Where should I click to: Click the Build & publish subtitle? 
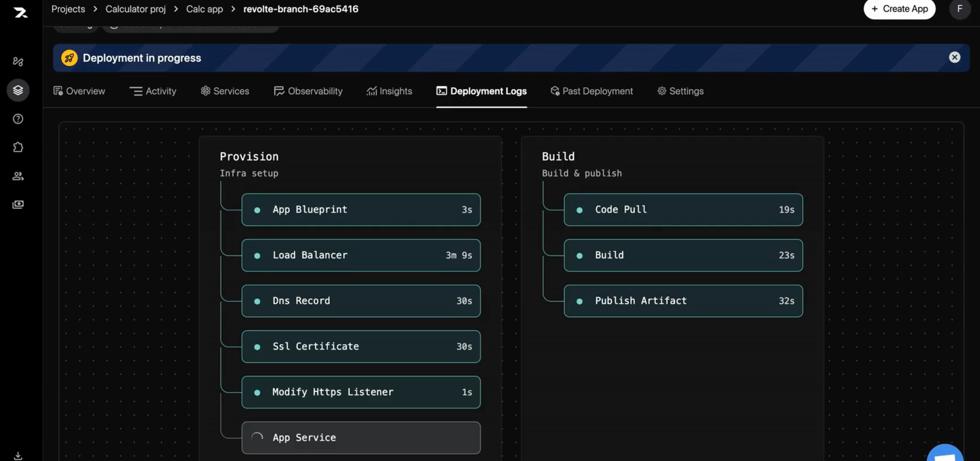[582, 173]
